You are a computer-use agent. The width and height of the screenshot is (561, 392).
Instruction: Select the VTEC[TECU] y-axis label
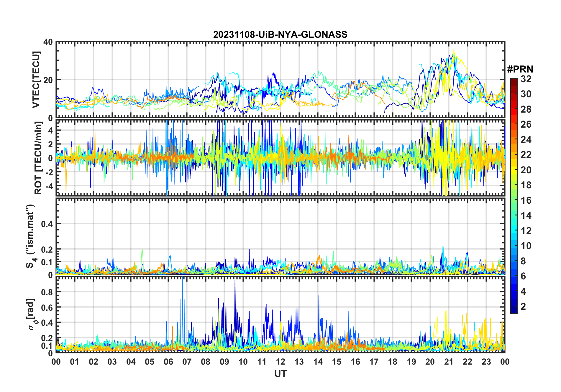pyautogui.click(x=36, y=80)
